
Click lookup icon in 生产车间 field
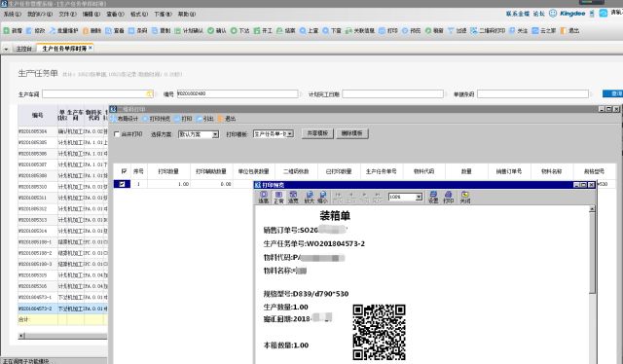(149, 94)
